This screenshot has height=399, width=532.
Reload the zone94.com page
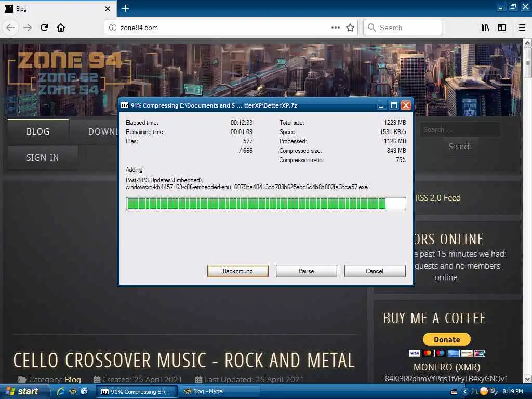[x=44, y=28]
